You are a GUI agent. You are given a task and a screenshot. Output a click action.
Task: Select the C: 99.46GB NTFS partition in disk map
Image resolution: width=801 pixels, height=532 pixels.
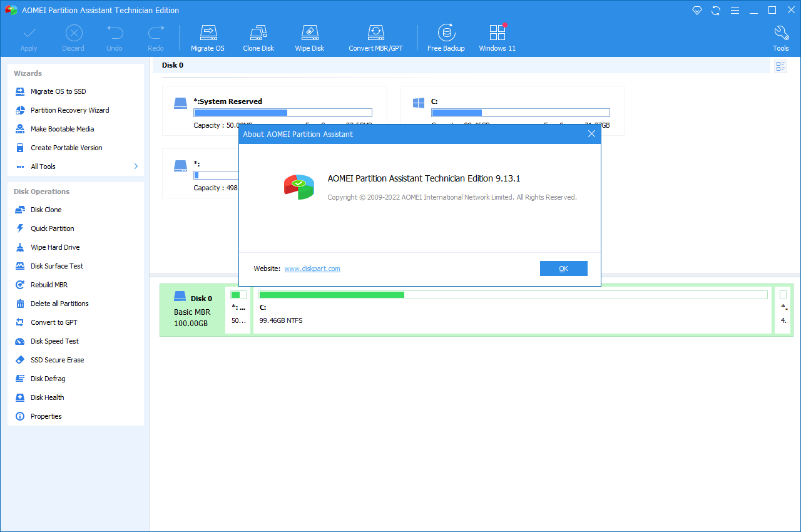pyautogui.click(x=513, y=310)
